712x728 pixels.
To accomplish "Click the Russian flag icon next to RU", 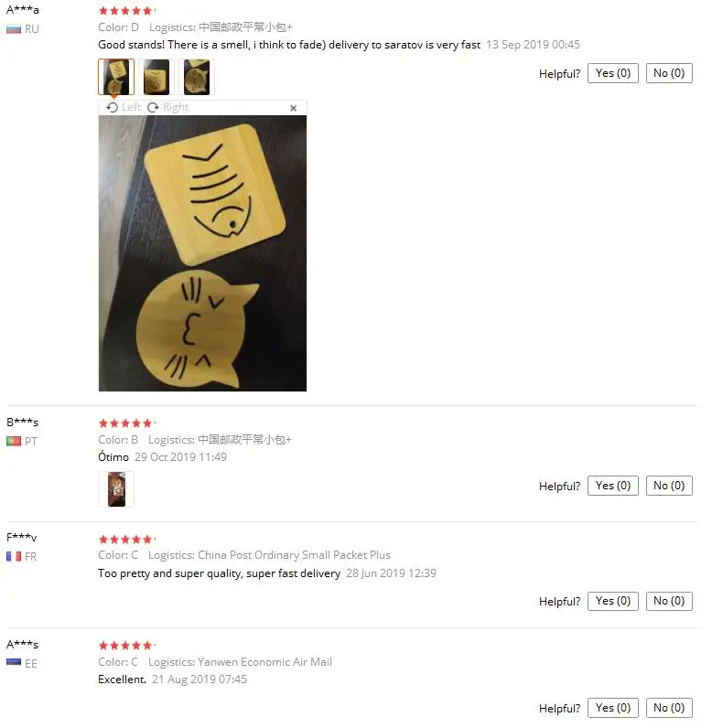I will point(14,29).
